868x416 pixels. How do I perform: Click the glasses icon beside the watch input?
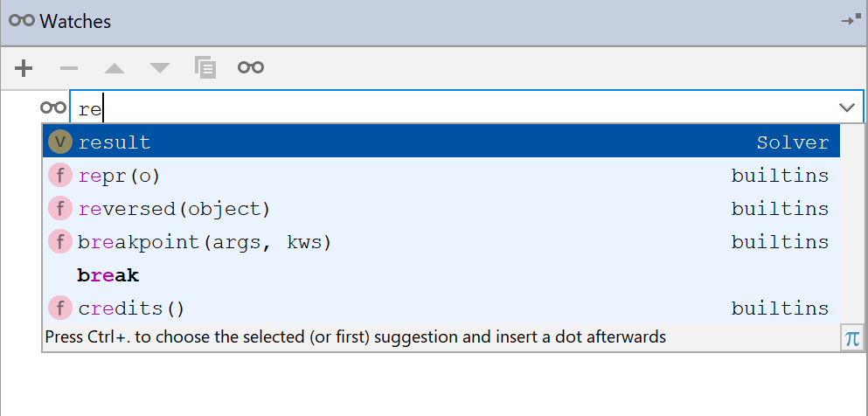tap(53, 107)
